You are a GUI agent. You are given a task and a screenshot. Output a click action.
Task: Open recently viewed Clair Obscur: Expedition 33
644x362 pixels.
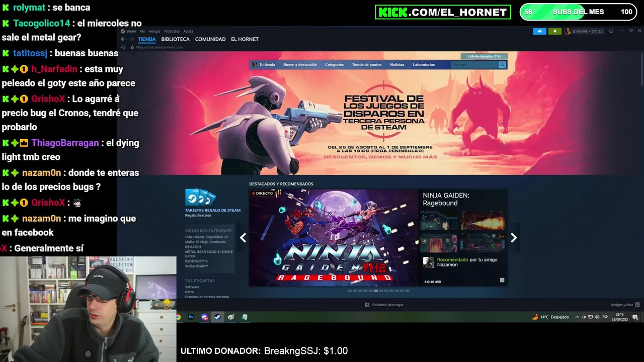click(206, 237)
